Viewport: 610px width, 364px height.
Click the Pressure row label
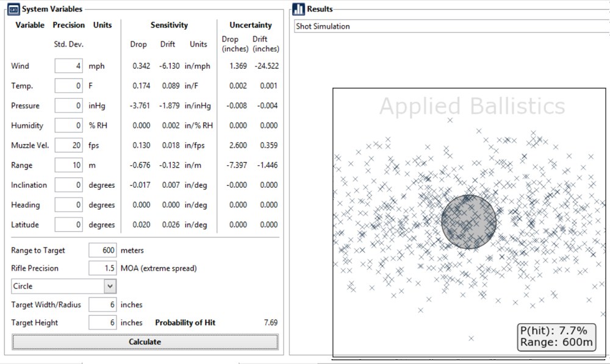25,105
